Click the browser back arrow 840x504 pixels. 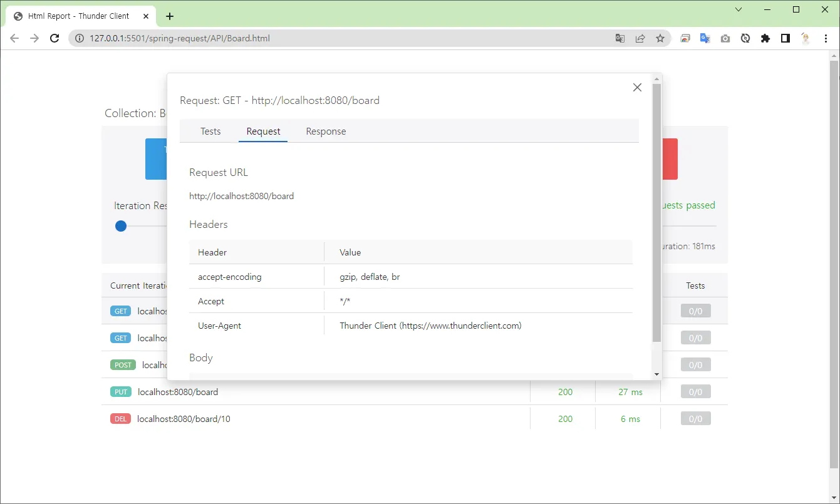pyautogui.click(x=14, y=38)
